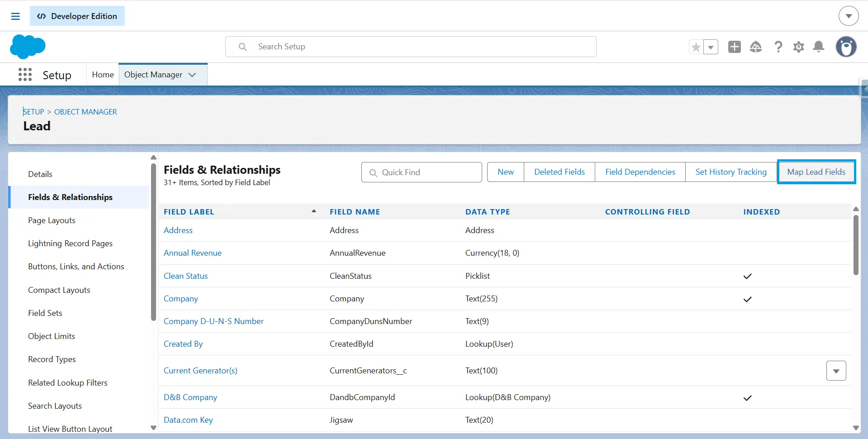The height and width of the screenshot is (439, 868).
Task: Expand the Object Manager tab chevron
Action: point(192,75)
